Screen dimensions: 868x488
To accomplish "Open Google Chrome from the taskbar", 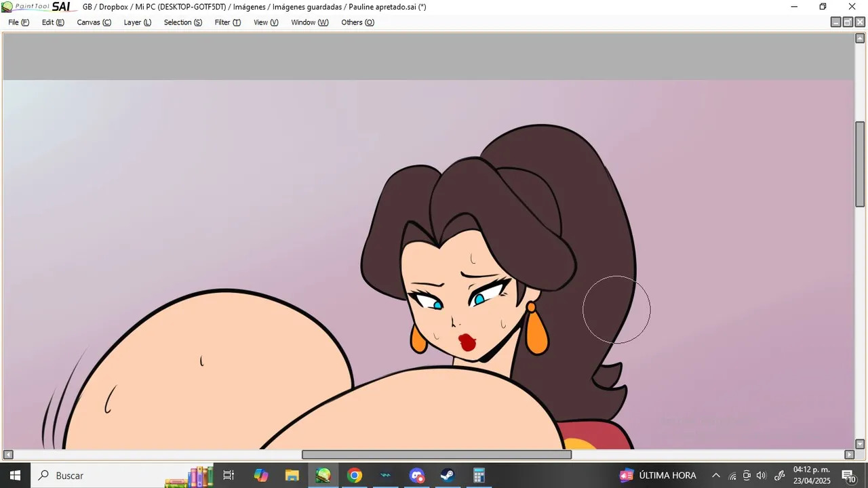I will pyautogui.click(x=355, y=475).
